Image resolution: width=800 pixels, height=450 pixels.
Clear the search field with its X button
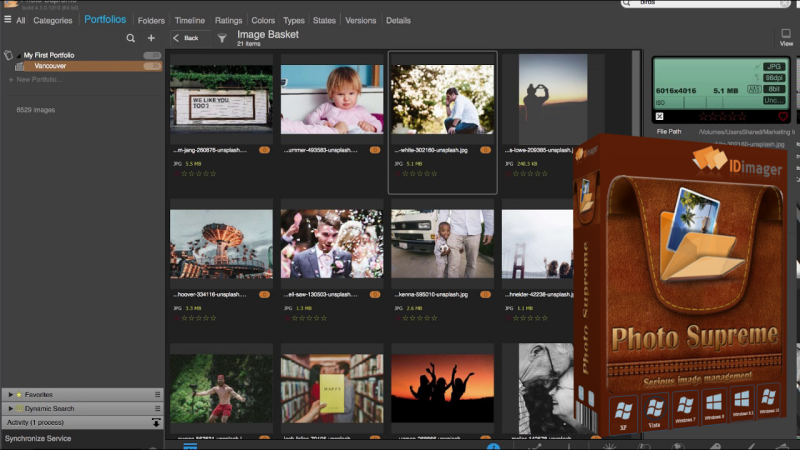pos(785,3)
